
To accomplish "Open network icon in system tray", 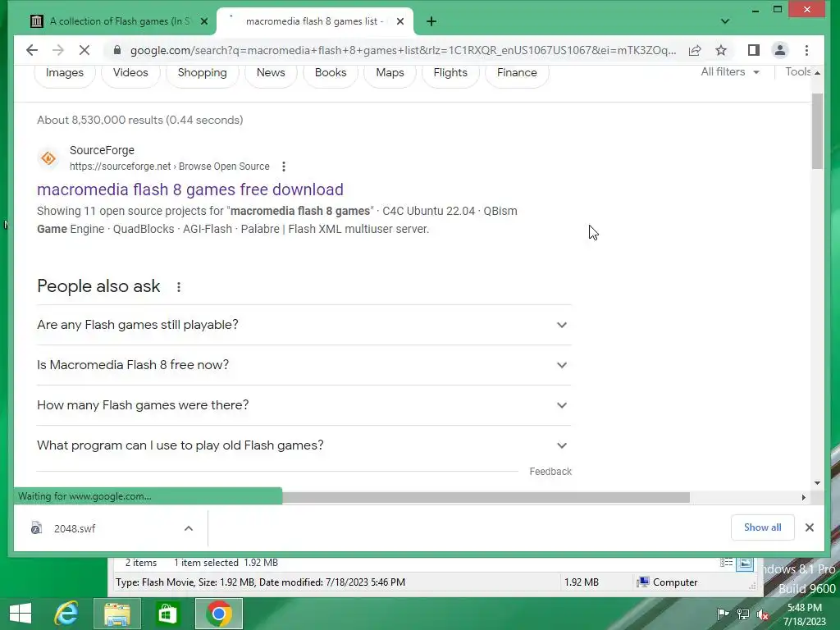I will pyautogui.click(x=742, y=614).
